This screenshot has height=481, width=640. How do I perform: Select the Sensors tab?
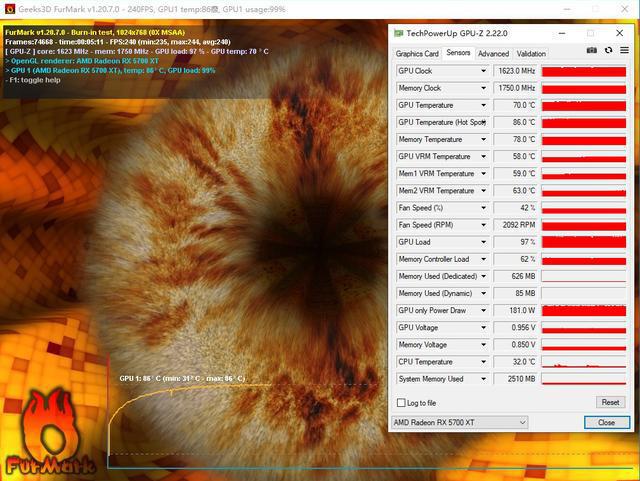click(x=458, y=53)
